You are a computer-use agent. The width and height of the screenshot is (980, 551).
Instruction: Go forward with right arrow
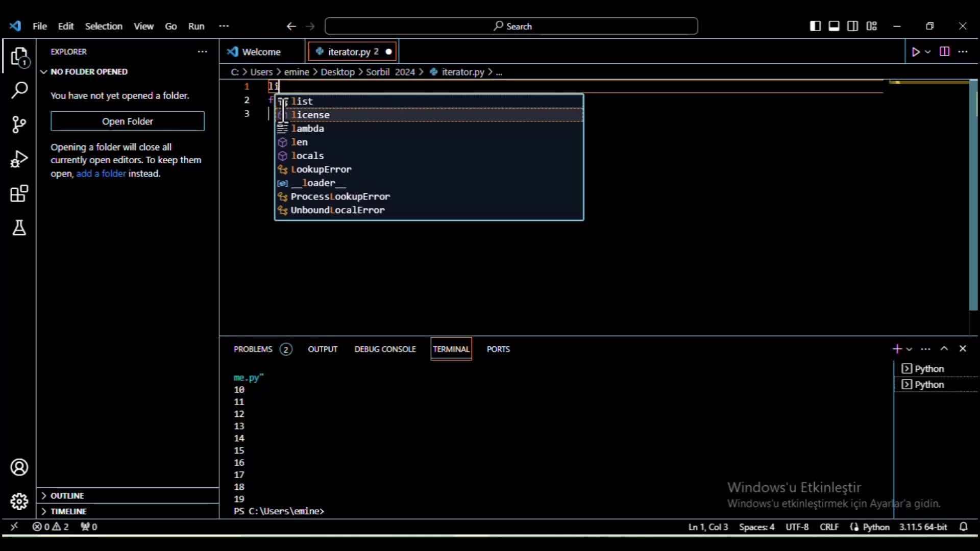[310, 26]
